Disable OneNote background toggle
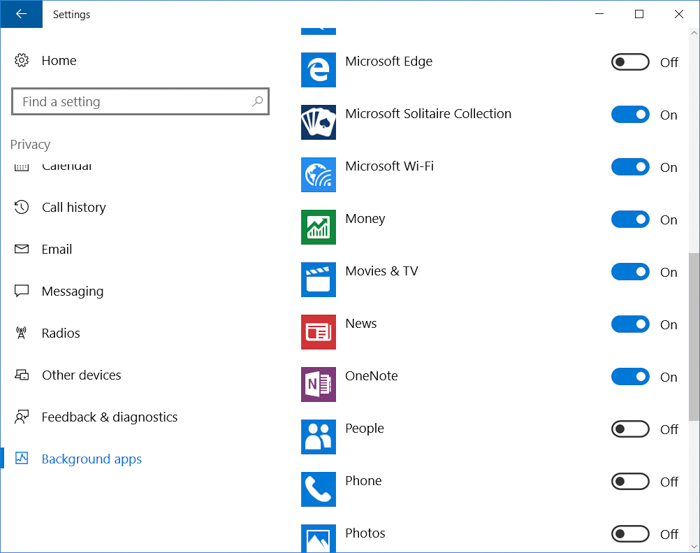Viewport: 700px width, 553px height. click(x=630, y=377)
